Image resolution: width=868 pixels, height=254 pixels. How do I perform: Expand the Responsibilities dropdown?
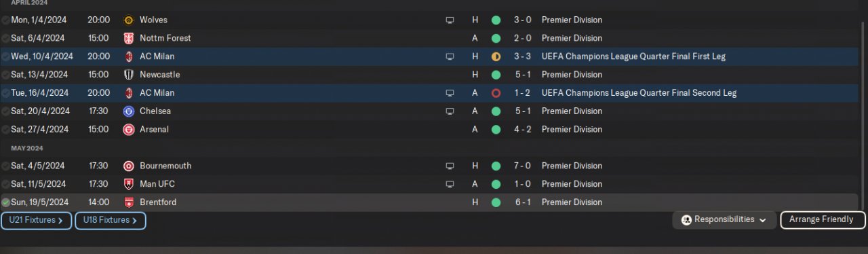(x=724, y=220)
